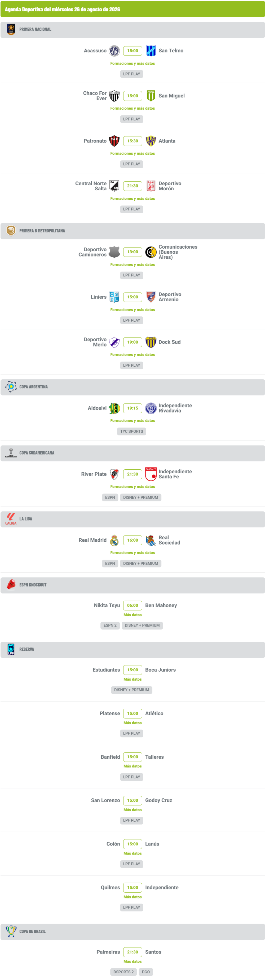The height and width of the screenshot is (980, 265).
Task: Open Formaciones y más datos for Patronato-Atlanta
Action: coord(132,154)
